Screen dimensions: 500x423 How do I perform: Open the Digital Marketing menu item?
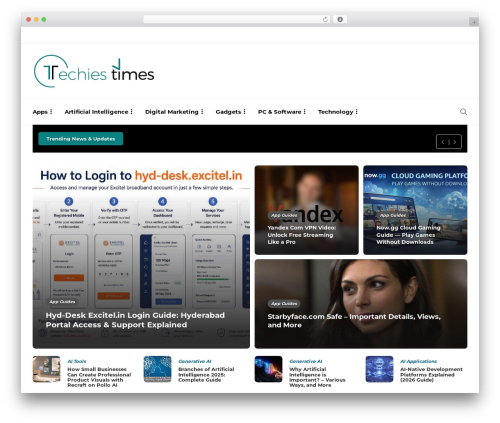[x=172, y=112]
